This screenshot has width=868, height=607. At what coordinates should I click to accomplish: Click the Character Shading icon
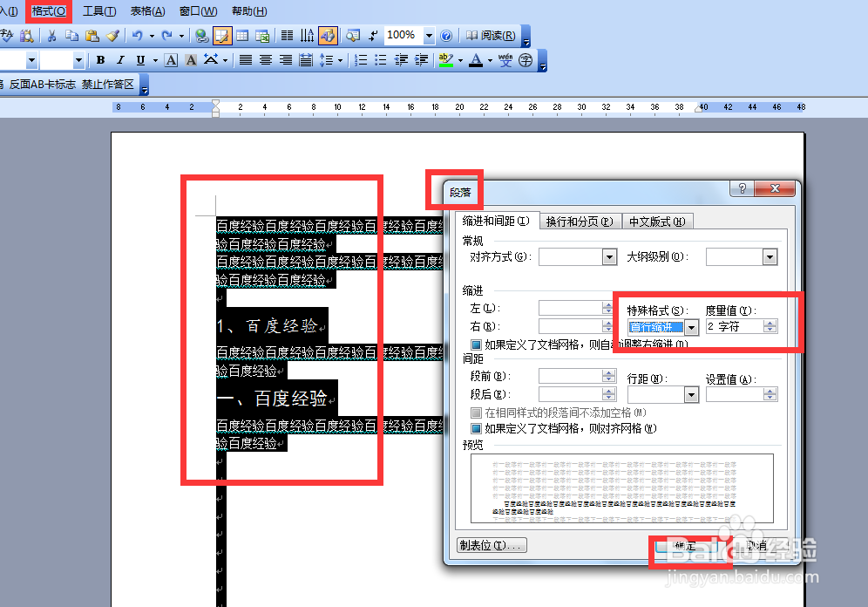pos(191,60)
